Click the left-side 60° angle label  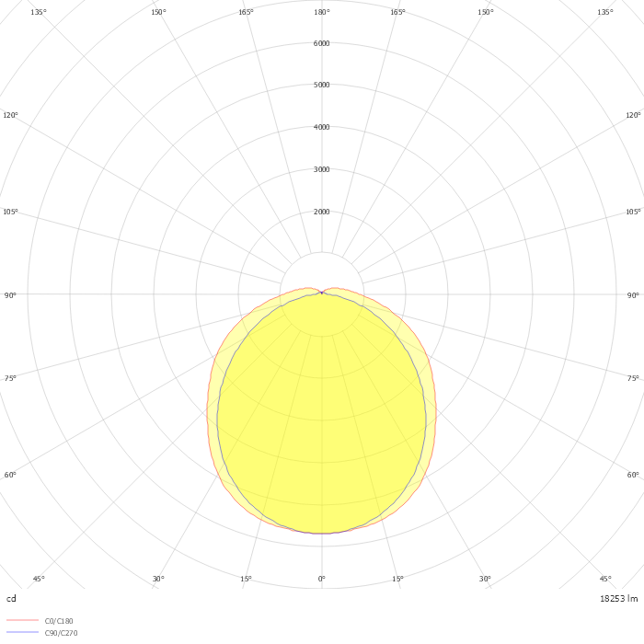point(10,475)
